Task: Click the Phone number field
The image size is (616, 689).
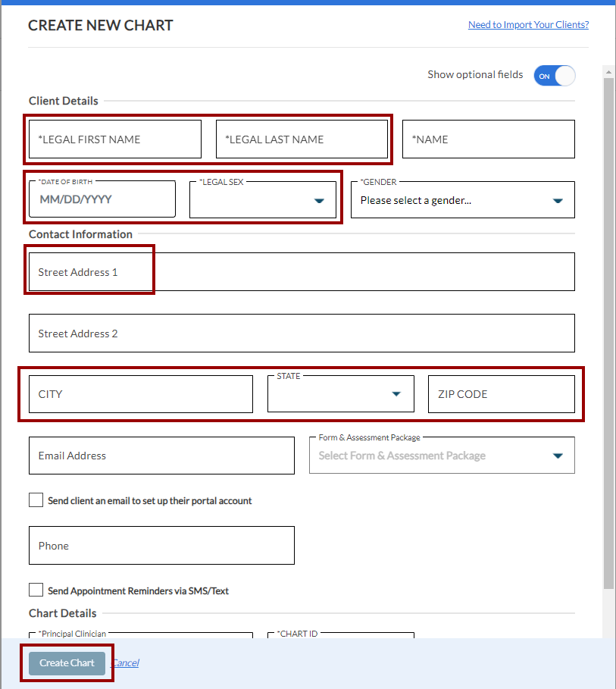Action: (x=161, y=546)
